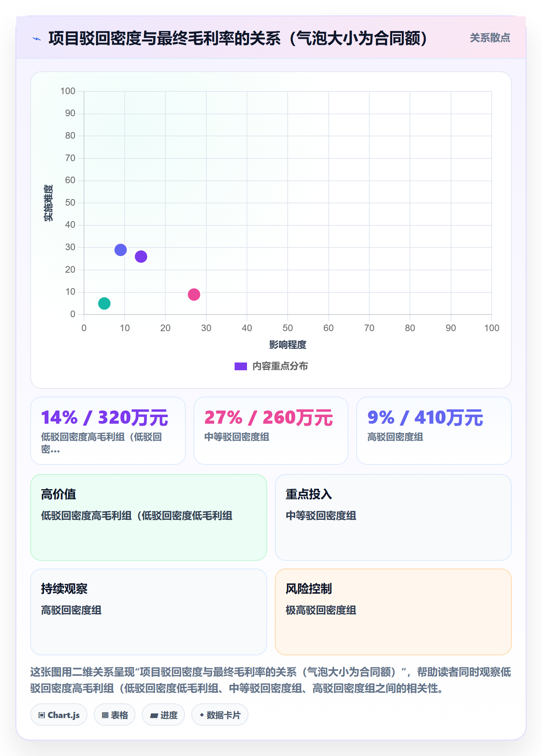
Task: Select the pink bubble in the scatter chart
Action: coord(194,294)
